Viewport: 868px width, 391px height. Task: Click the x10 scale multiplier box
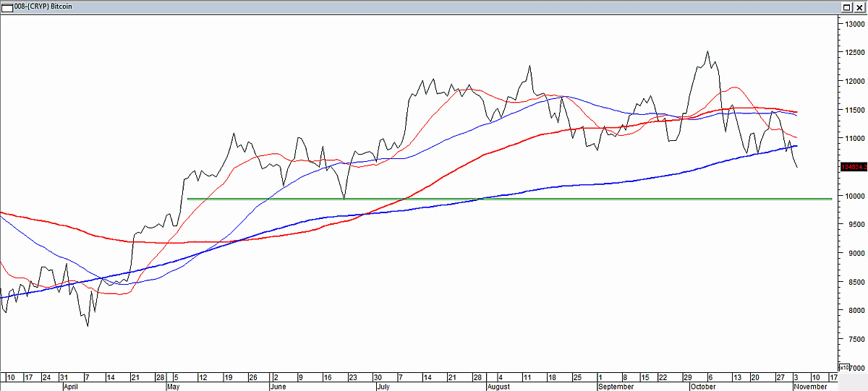click(x=843, y=367)
